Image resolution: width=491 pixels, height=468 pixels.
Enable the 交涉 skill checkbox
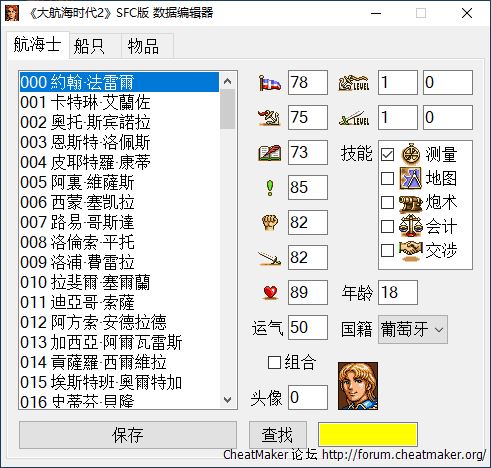tap(387, 251)
